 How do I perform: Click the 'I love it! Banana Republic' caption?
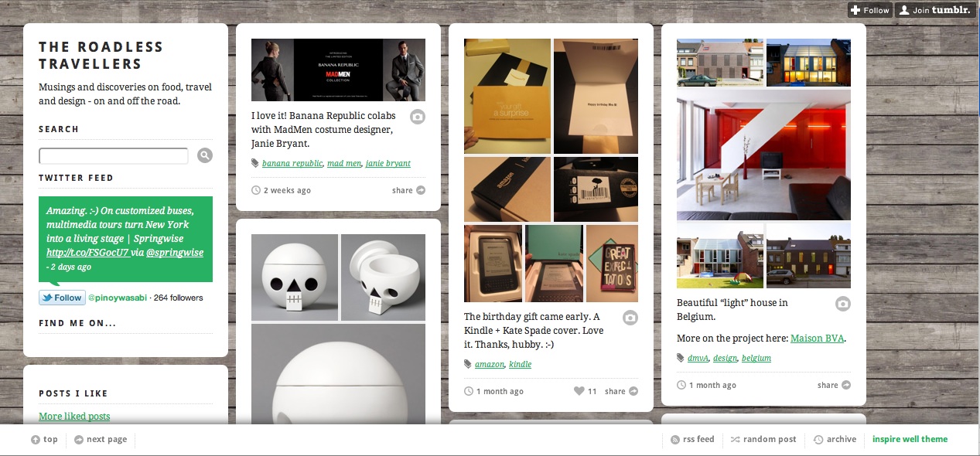pos(322,130)
